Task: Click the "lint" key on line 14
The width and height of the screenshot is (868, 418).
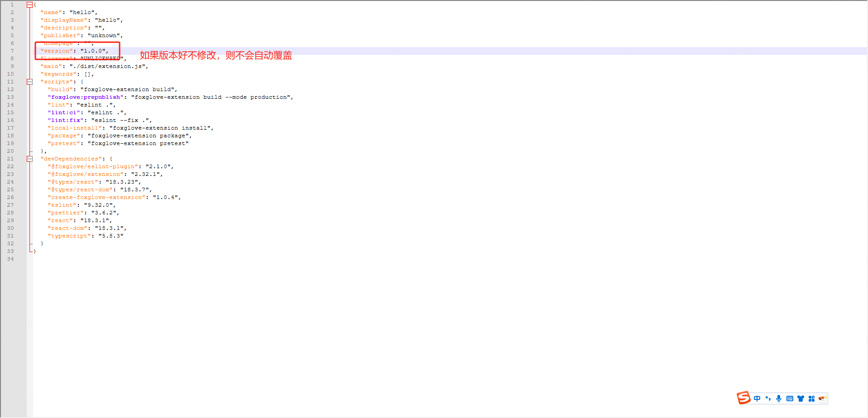Action: pyautogui.click(x=58, y=105)
